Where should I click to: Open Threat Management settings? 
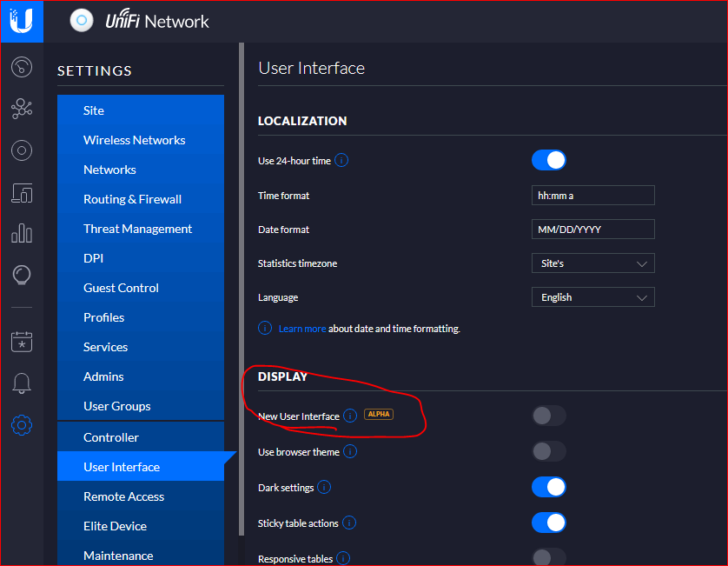[x=141, y=229]
